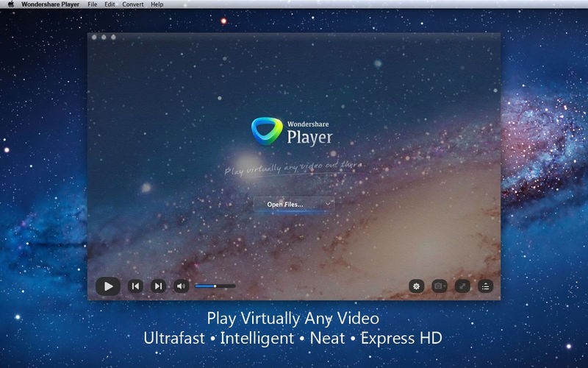Toggle full screen mode

462,286
